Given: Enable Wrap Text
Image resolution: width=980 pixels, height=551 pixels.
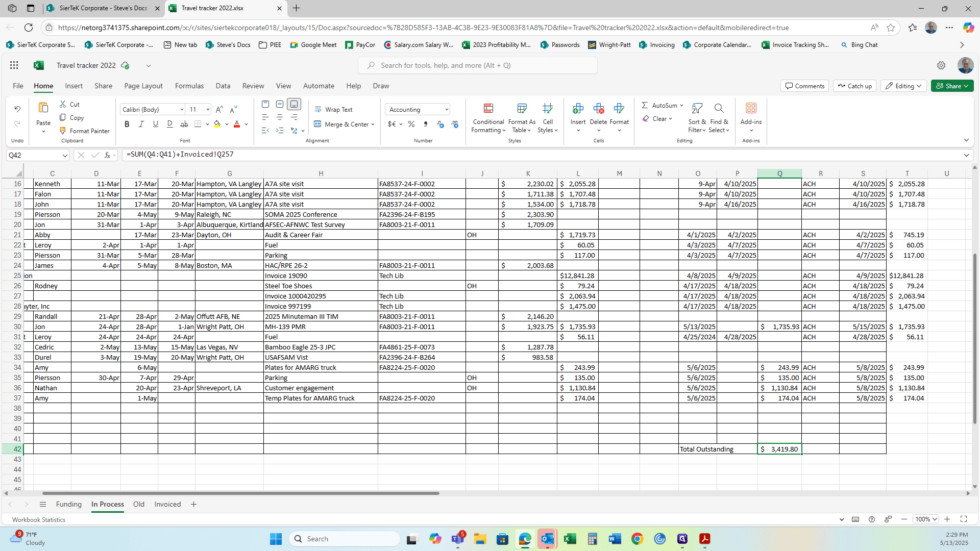Looking at the screenshot, I should [x=333, y=109].
